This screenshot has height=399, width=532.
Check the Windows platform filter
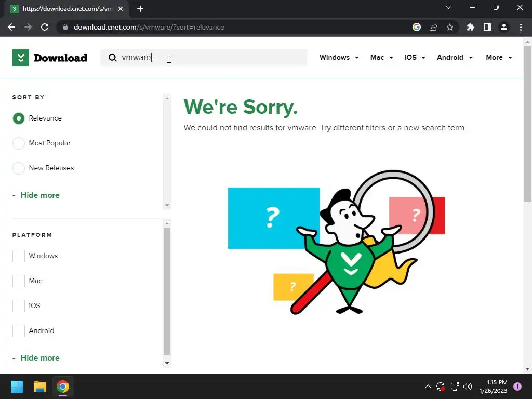coord(19,256)
